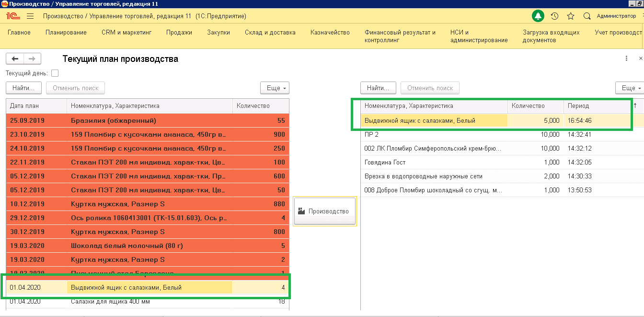Expand the left Еще dropdown

point(275,88)
